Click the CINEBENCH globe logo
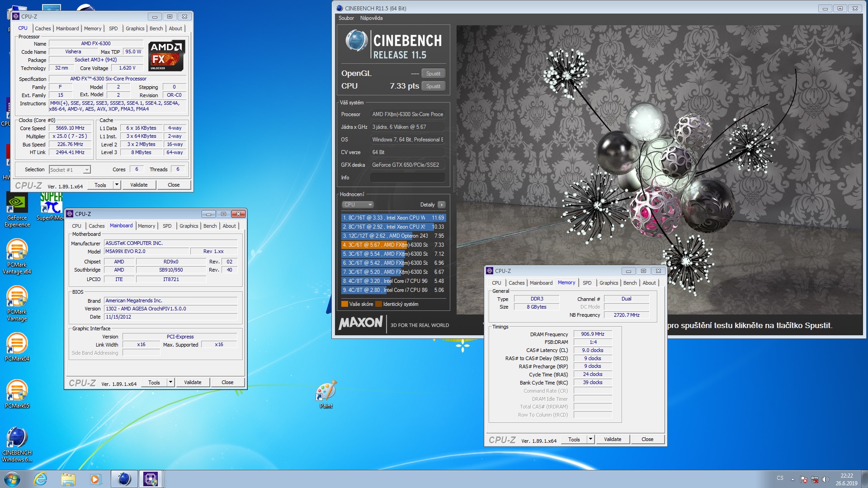The width and height of the screenshot is (868, 488). [x=357, y=41]
